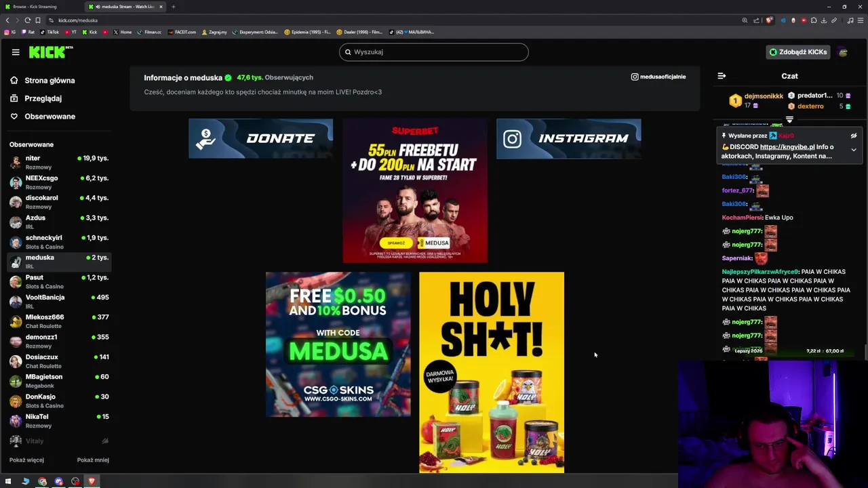The image size is (868, 488).
Task: Open the TikTok bookmark
Action: [50, 32]
